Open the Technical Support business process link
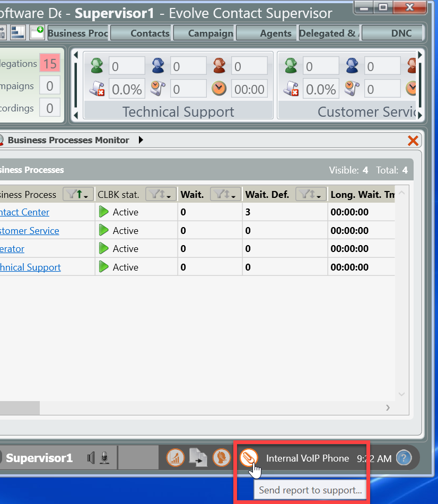The height and width of the screenshot is (504, 438). tap(30, 267)
